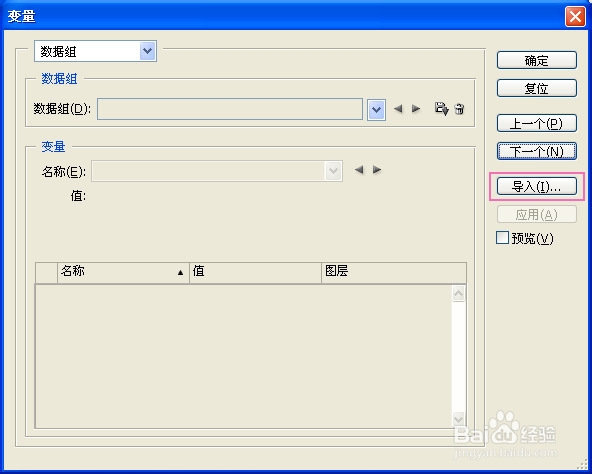Sort by the 名称 column header
This screenshot has height=474, width=592.
pyautogui.click(x=123, y=272)
